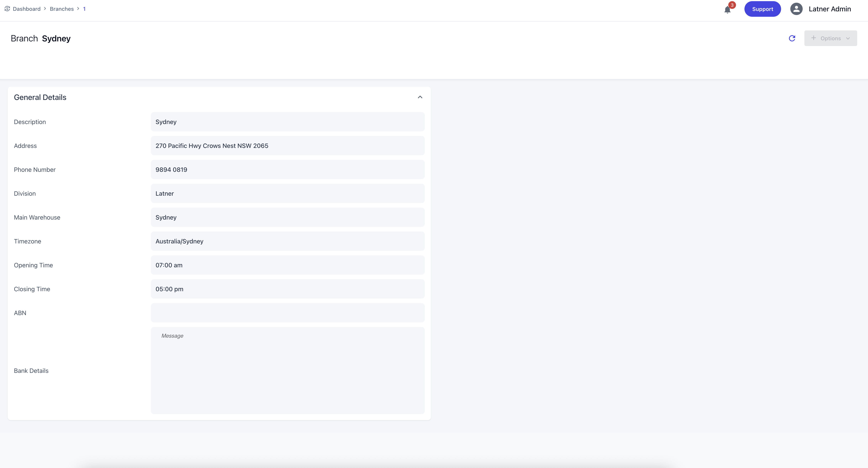Click the Address input field
868x468 pixels.
pos(287,146)
